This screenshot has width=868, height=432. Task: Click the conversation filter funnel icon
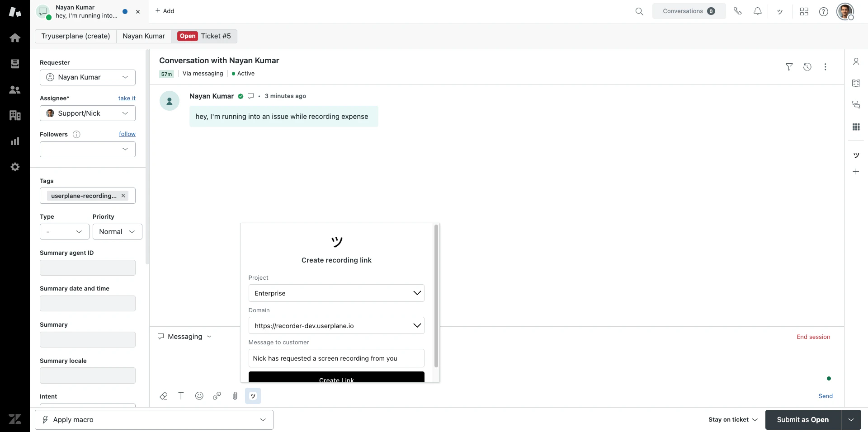coord(789,67)
